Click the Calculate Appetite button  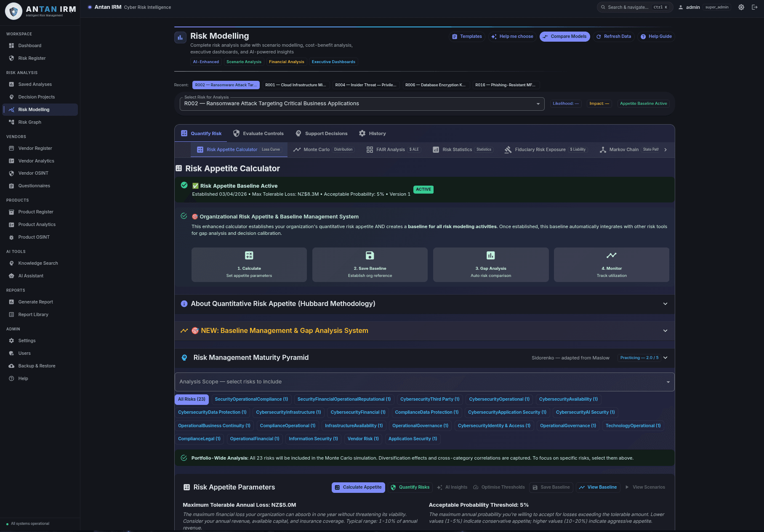(358, 487)
